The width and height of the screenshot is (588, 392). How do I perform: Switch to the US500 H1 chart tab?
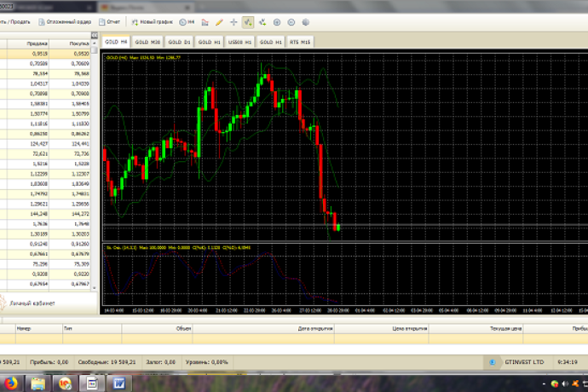239,42
